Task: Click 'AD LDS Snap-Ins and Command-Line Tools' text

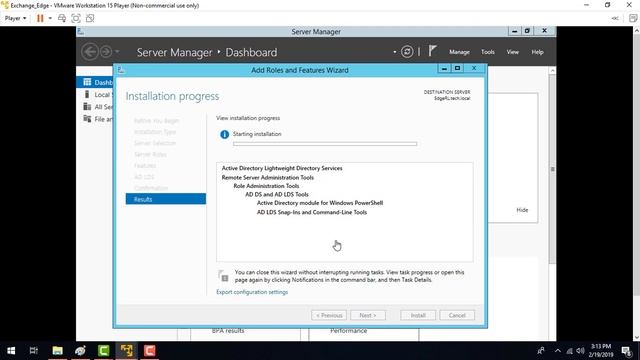Action: 311,212
